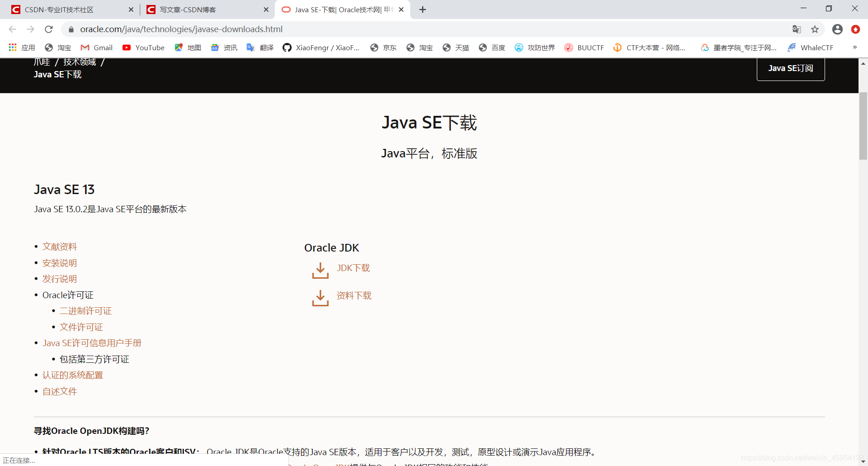Click the browser forward arrow

(30, 29)
